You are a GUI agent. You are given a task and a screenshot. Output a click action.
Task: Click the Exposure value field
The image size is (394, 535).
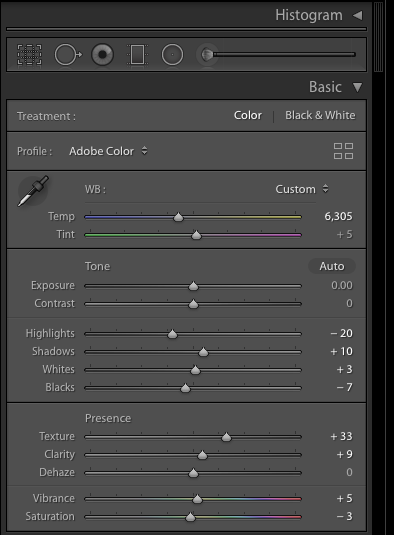point(341,285)
